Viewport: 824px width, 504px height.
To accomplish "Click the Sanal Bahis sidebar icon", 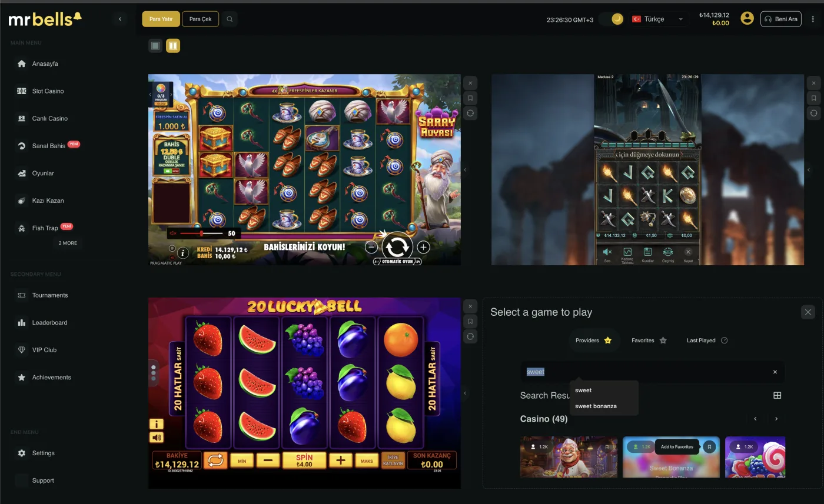I will pos(21,145).
